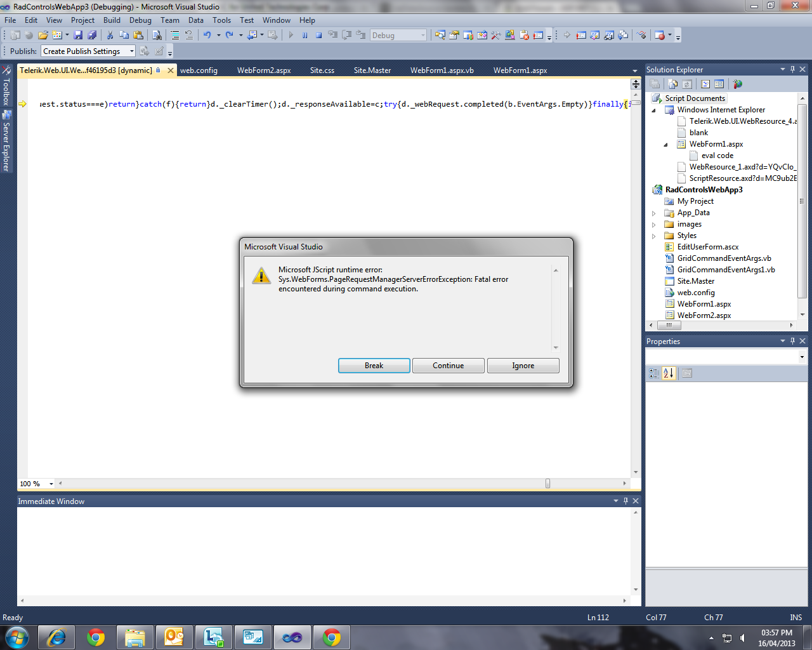The image size is (812, 650).
Task: Open the Project menu
Action: (82, 20)
